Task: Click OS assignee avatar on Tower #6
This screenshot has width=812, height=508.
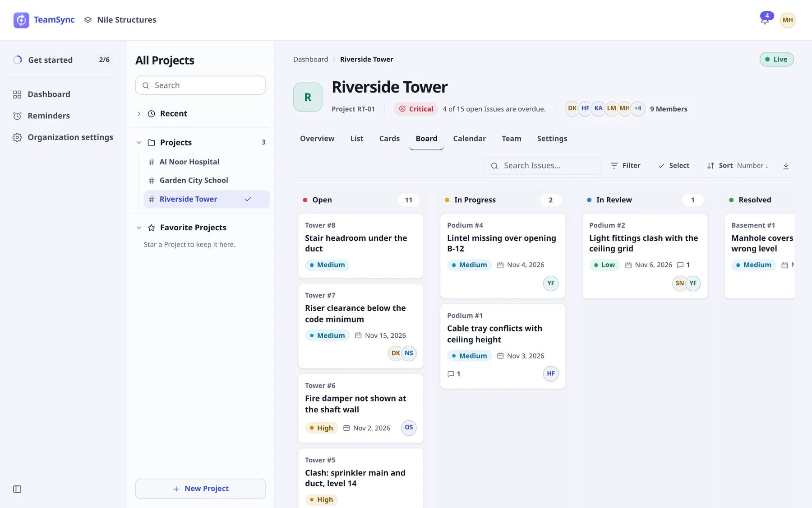Action: point(409,428)
